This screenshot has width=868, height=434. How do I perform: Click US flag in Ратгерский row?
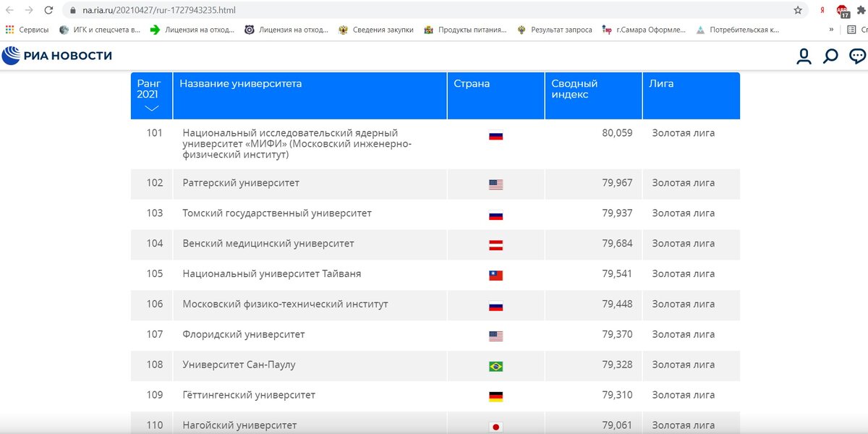coord(495,184)
